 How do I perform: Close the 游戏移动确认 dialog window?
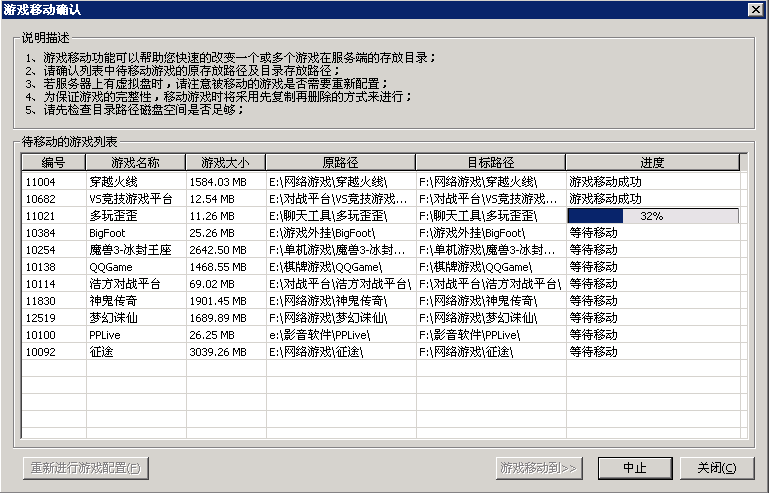click(755, 9)
